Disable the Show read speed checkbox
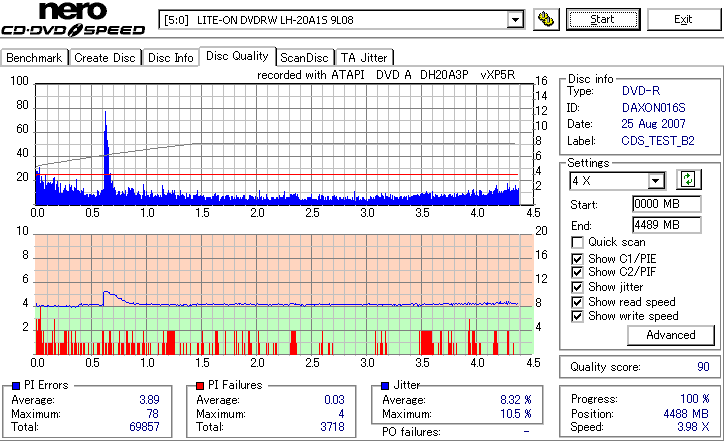724x441 pixels. pyautogui.click(x=577, y=302)
